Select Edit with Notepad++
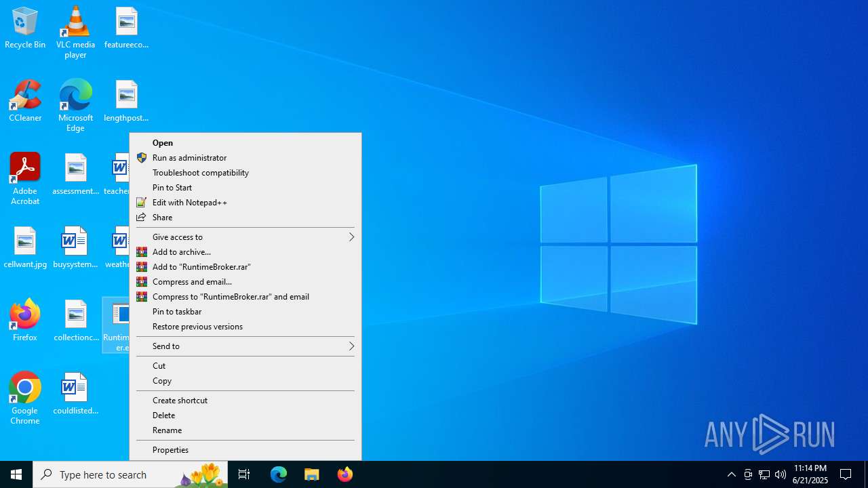 click(x=245, y=203)
